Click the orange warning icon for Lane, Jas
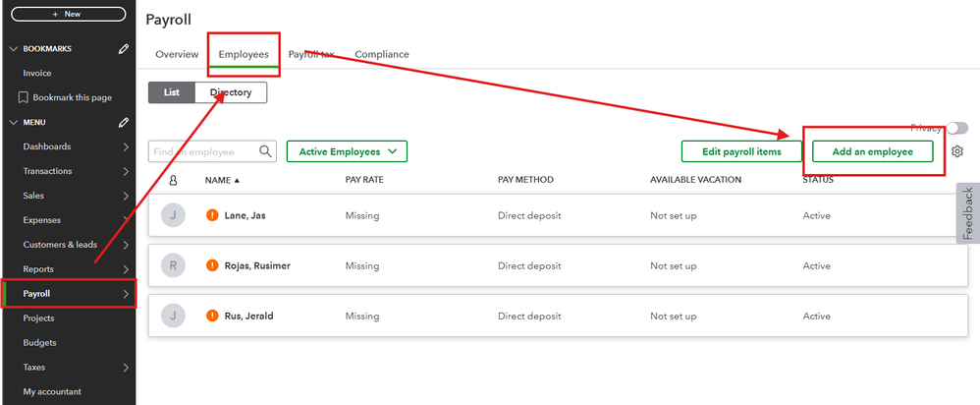 pyautogui.click(x=212, y=215)
